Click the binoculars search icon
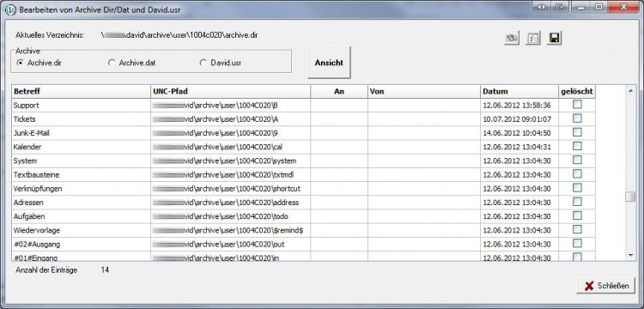644x309 pixels. [512, 38]
